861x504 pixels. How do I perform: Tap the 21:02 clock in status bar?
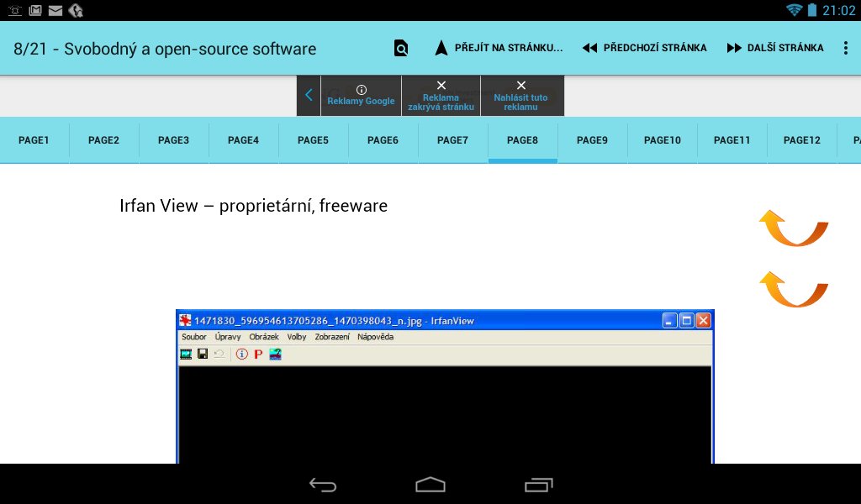coord(839,10)
